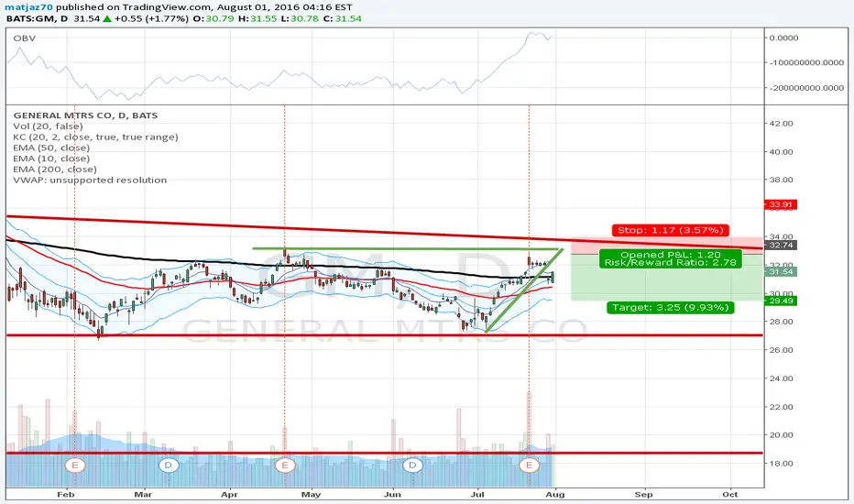
Task: Select the EMA (50, close) legend
Action: 51,148
